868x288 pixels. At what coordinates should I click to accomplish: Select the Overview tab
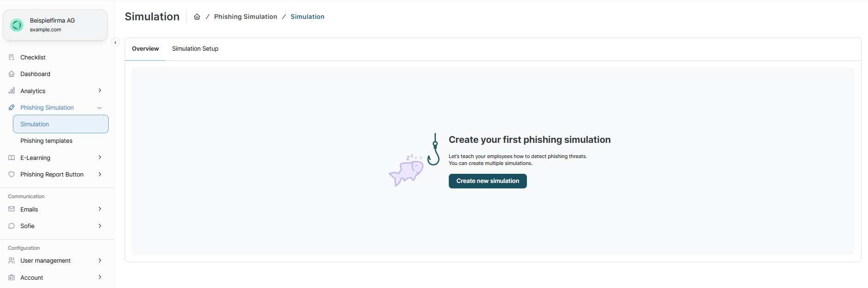(x=145, y=49)
